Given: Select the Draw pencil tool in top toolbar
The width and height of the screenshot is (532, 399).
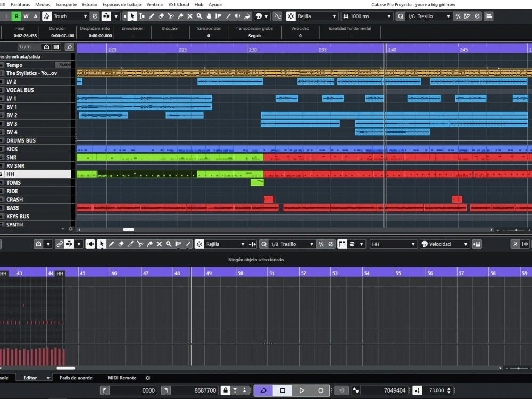Looking at the screenshot, I should click(x=152, y=16).
